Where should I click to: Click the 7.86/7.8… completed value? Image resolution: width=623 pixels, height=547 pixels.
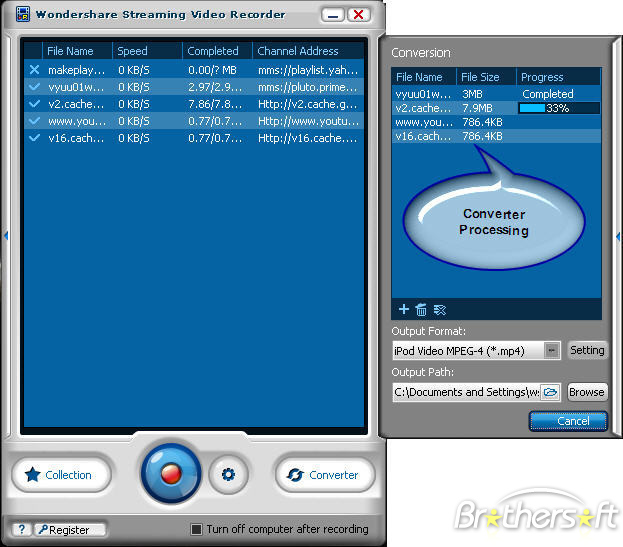click(215, 104)
